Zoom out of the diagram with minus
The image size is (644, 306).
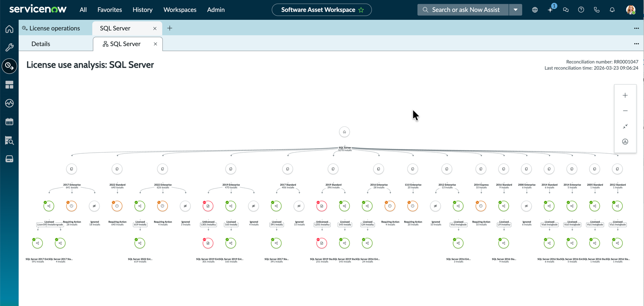pos(625,111)
